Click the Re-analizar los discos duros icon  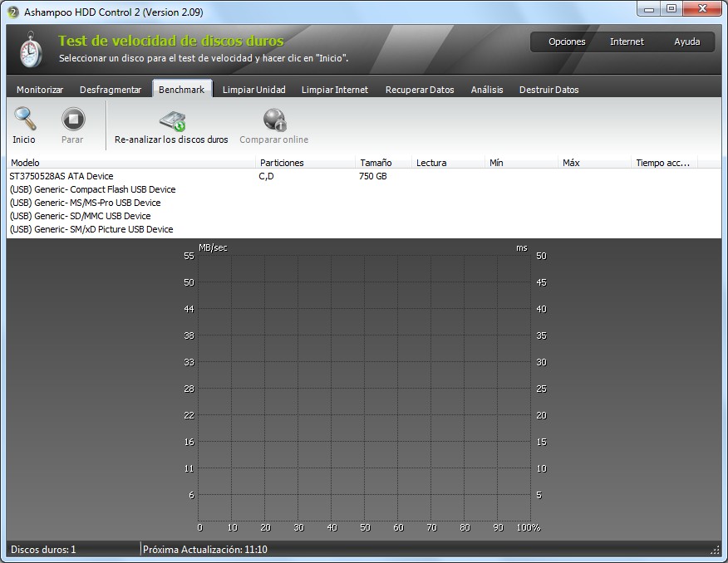[x=172, y=120]
